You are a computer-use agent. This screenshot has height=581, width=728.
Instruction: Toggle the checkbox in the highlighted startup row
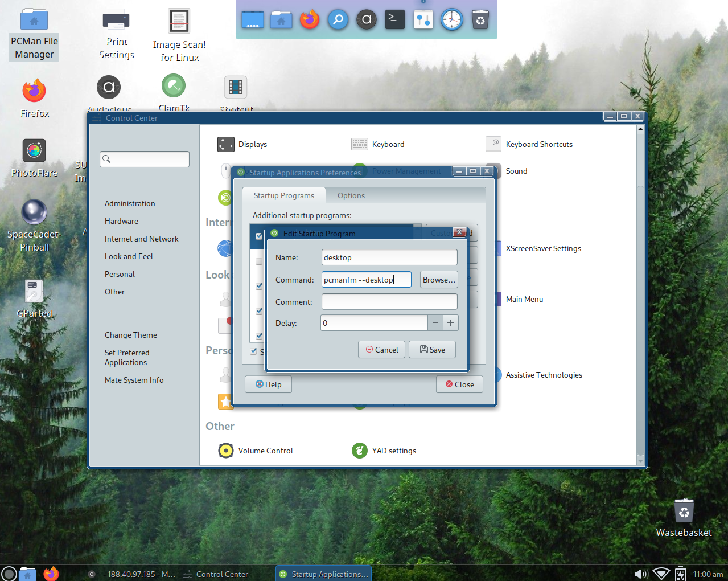coord(259,236)
